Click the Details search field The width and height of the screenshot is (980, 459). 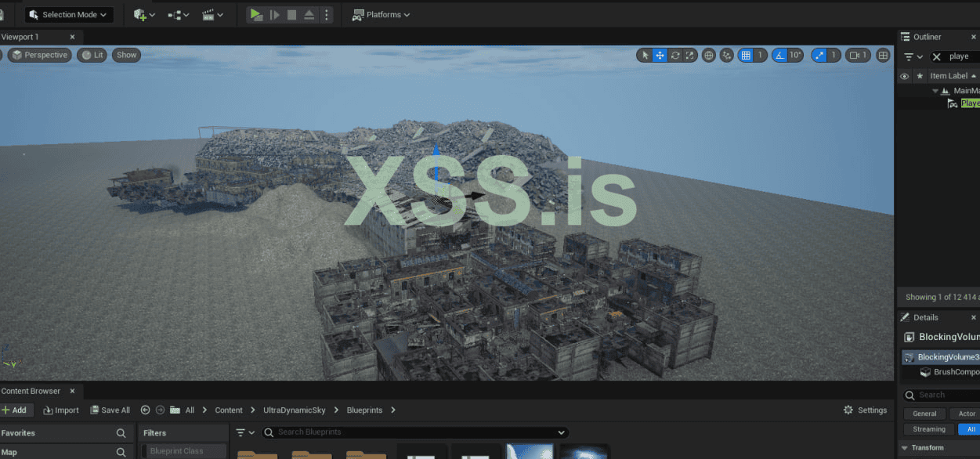pos(941,395)
